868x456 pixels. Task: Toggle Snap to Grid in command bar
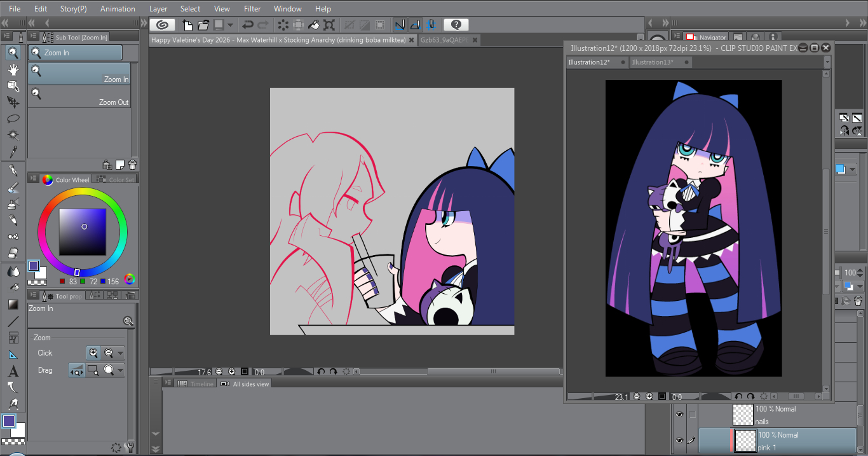(x=431, y=25)
